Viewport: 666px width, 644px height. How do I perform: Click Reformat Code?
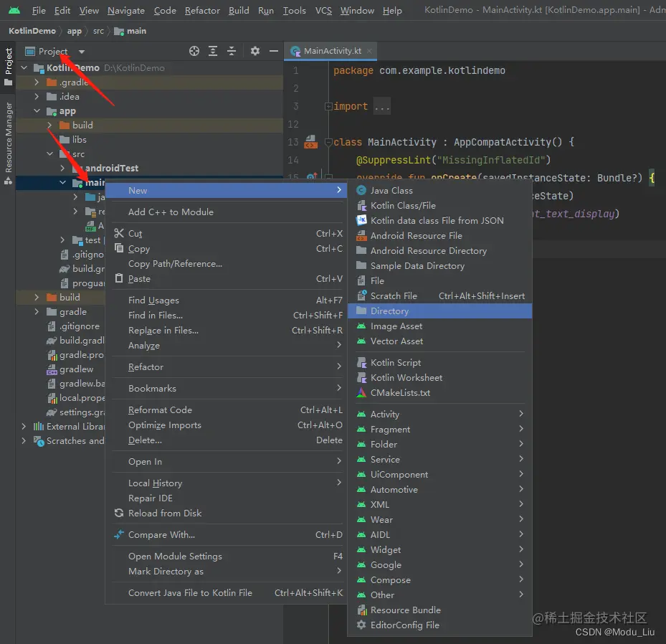tap(227, 410)
